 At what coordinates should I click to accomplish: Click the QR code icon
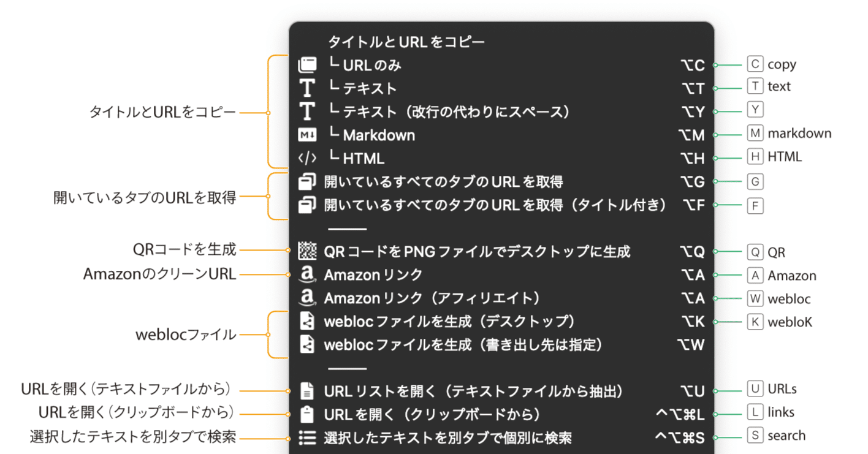pos(307,251)
